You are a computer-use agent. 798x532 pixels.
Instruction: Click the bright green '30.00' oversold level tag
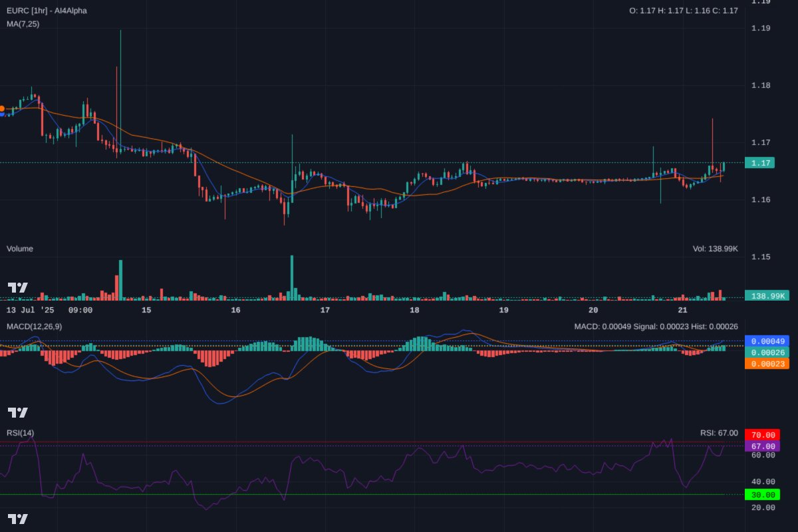tap(763, 495)
